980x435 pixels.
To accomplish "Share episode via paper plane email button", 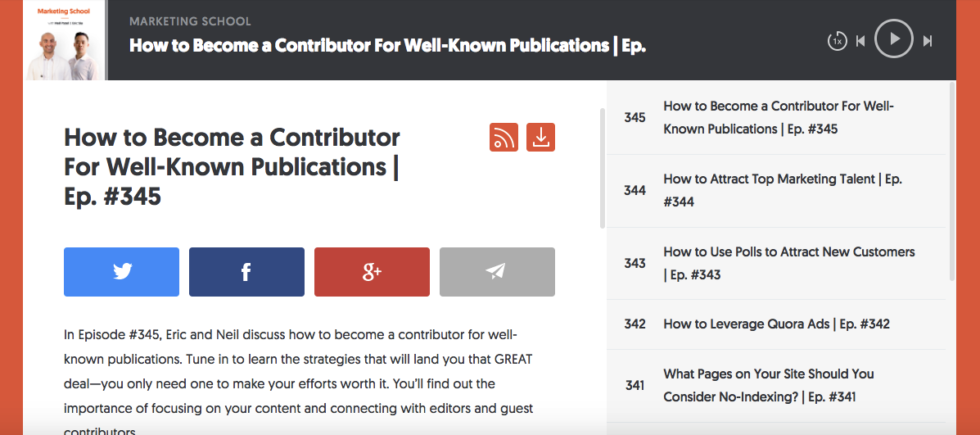I will pyautogui.click(x=497, y=272).
